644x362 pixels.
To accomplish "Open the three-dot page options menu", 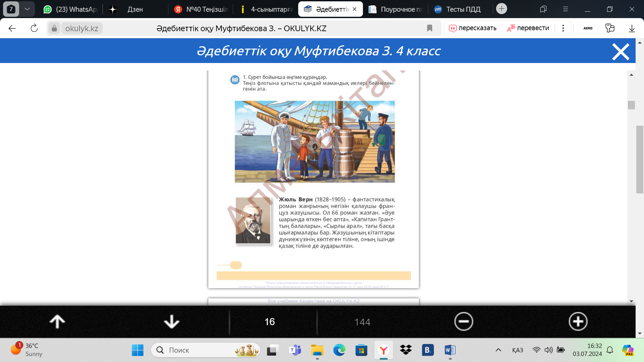I will pyautogui.click(x=563, y=28).
